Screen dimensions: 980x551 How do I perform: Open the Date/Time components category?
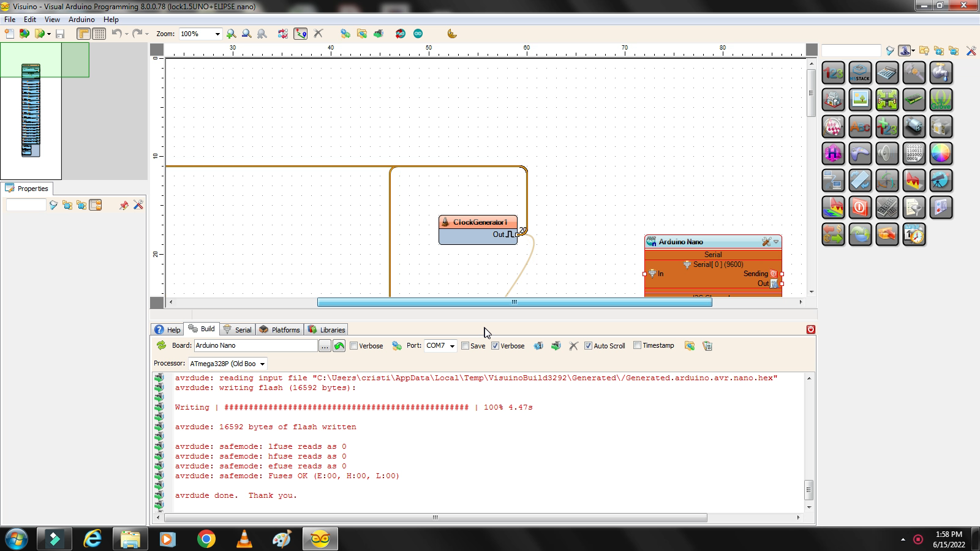tap(914, 234)
